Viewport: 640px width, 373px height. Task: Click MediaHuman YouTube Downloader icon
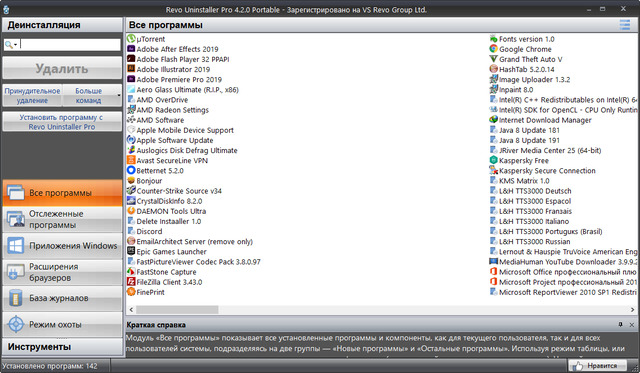click(493, 262)
